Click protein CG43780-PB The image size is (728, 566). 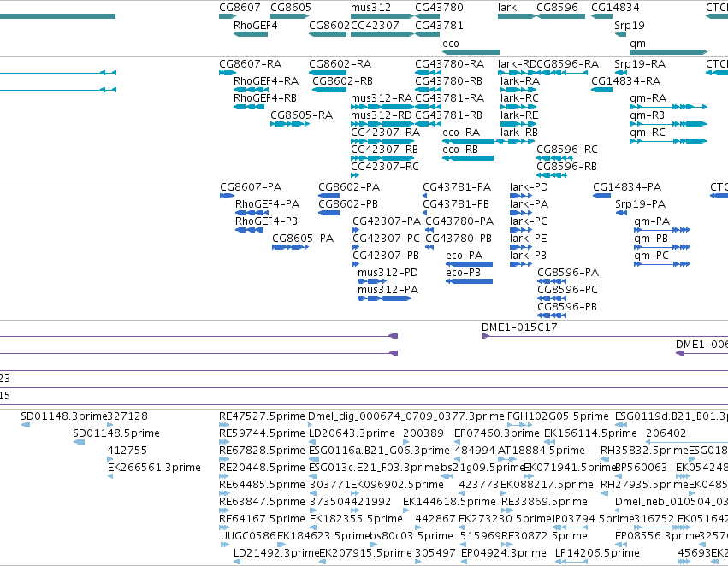459,239
